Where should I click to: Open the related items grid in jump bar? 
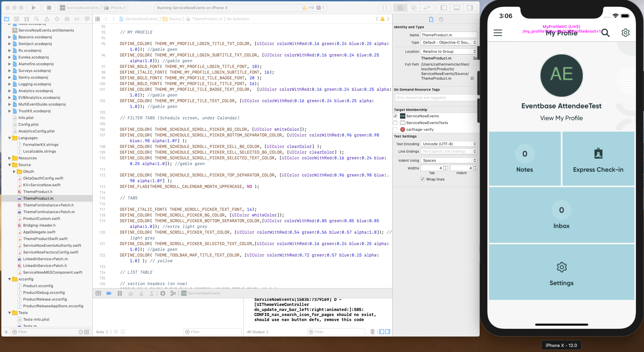98,19
